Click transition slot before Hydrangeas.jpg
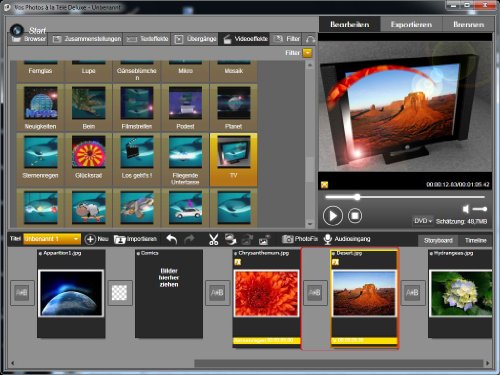The height and width of the screenshot is (375, 500). click(x=413, y=293)
